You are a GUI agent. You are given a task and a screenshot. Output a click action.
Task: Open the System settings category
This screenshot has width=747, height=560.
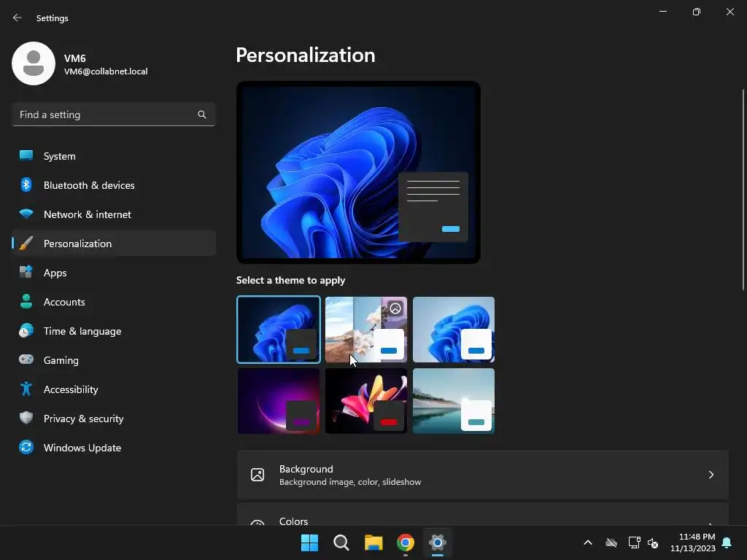pos(113,156)
